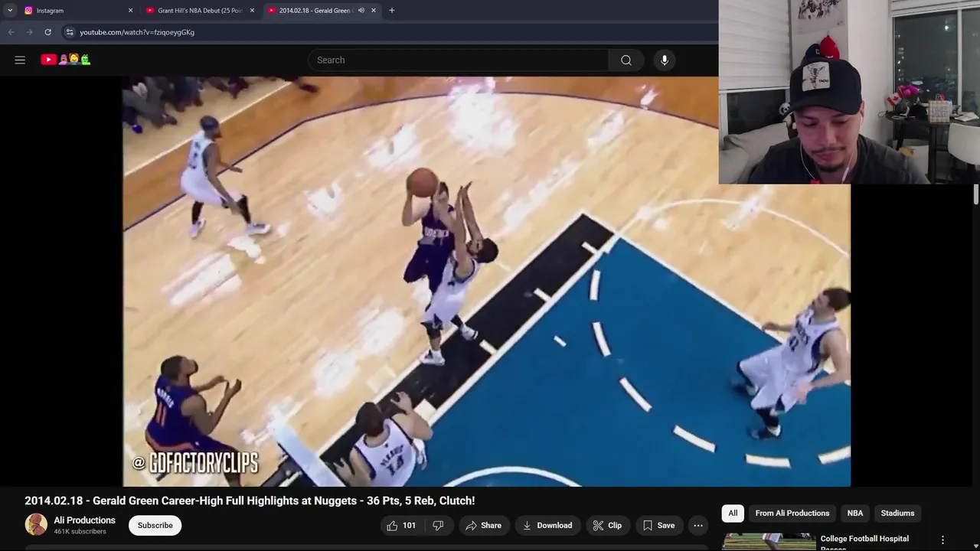Switch to Grant Hill's NBA Debut tab
The image size is (980, 551).
pyautogui.click(x=199, y=11)
